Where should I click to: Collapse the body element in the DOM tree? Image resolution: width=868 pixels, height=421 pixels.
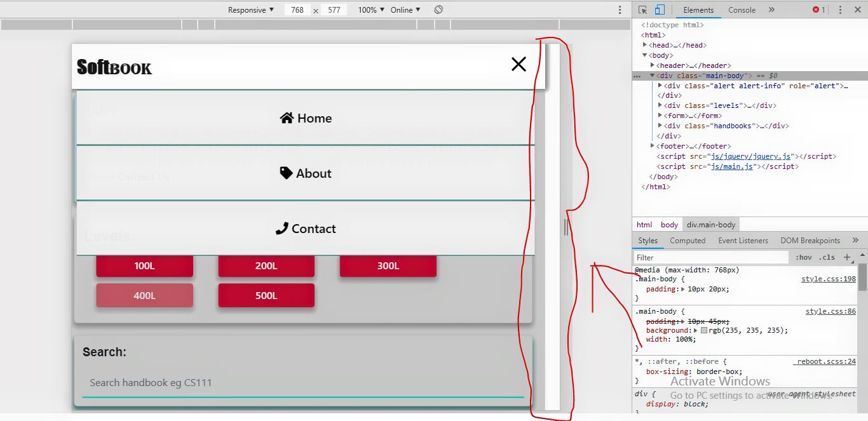645,55
